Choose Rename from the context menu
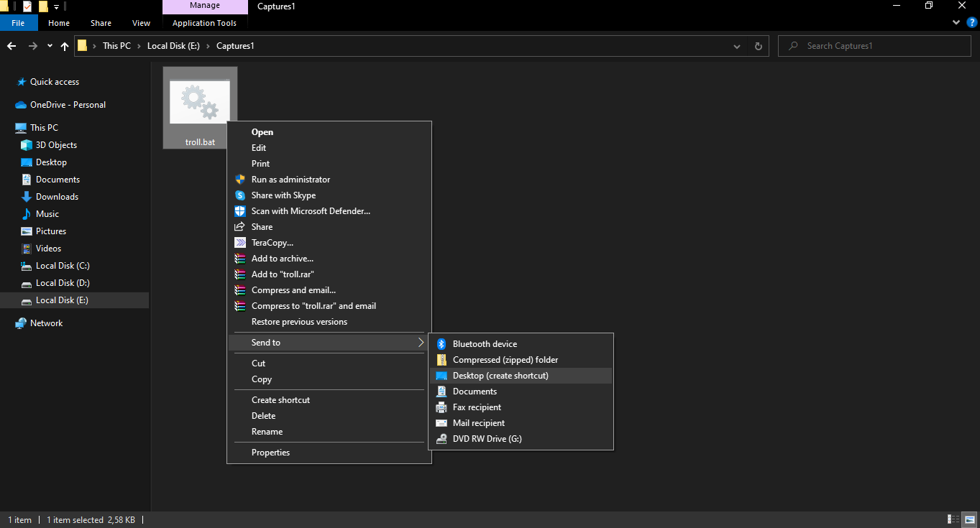 coord(329,432)
